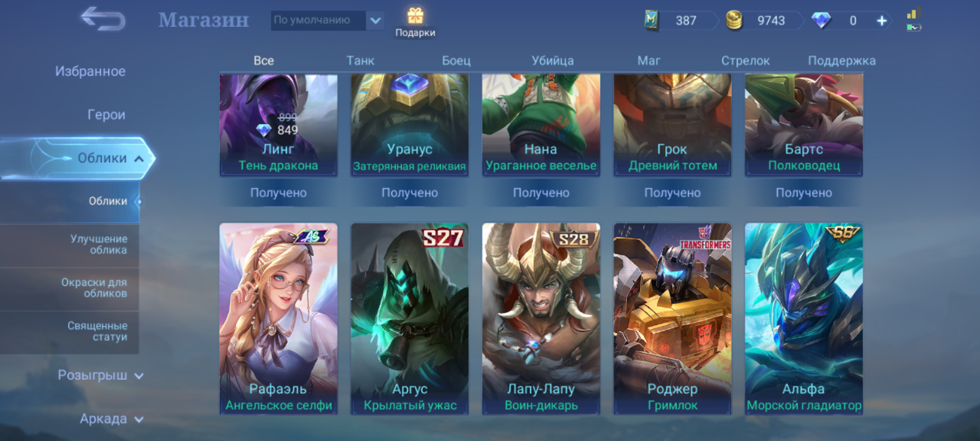Open the Подарки gift box icon
The width and height of the screenshot is (980, 441).
[x=415, y=15]
